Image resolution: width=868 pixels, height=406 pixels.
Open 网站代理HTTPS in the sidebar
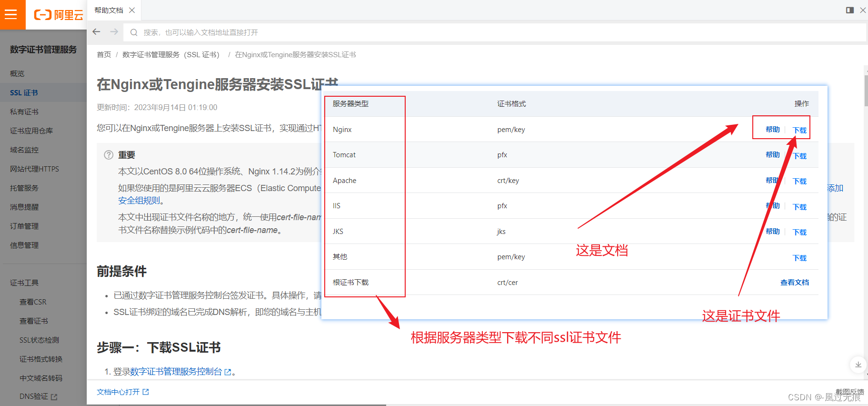click(x=34, y=169)
